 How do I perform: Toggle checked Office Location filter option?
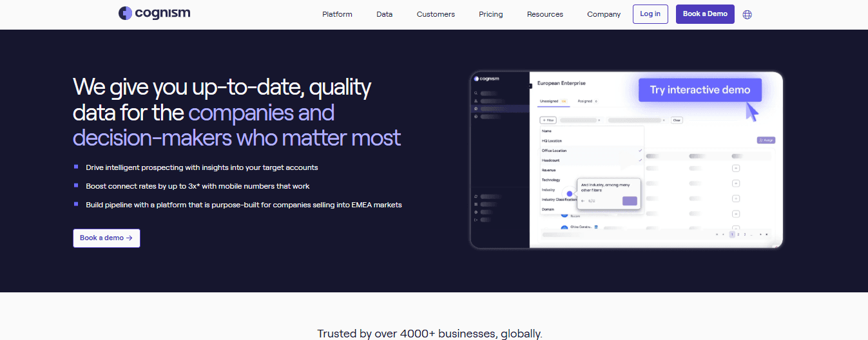pyautogui.click(x=592, y=151)
